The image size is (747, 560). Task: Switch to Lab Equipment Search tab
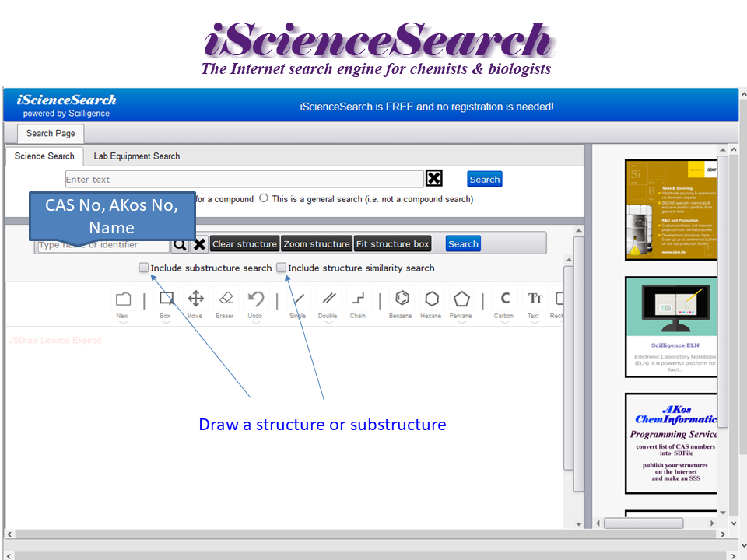[137, 156]
